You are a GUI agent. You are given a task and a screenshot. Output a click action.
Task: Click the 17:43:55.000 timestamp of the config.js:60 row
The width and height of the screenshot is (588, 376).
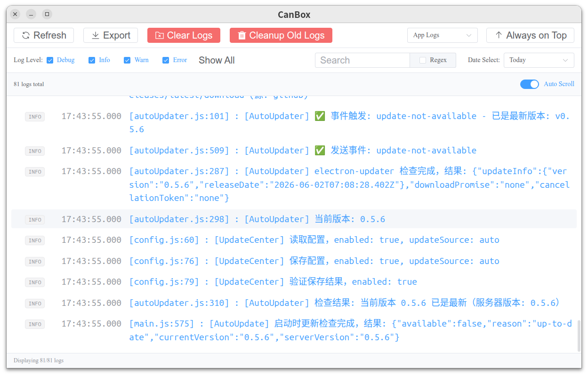(x=91, y=240)
